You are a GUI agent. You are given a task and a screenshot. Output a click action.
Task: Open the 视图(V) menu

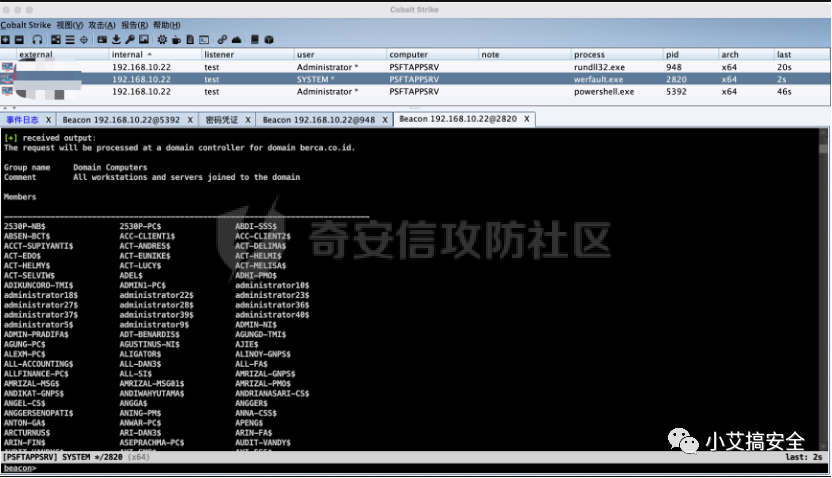[x=70, y=25]
